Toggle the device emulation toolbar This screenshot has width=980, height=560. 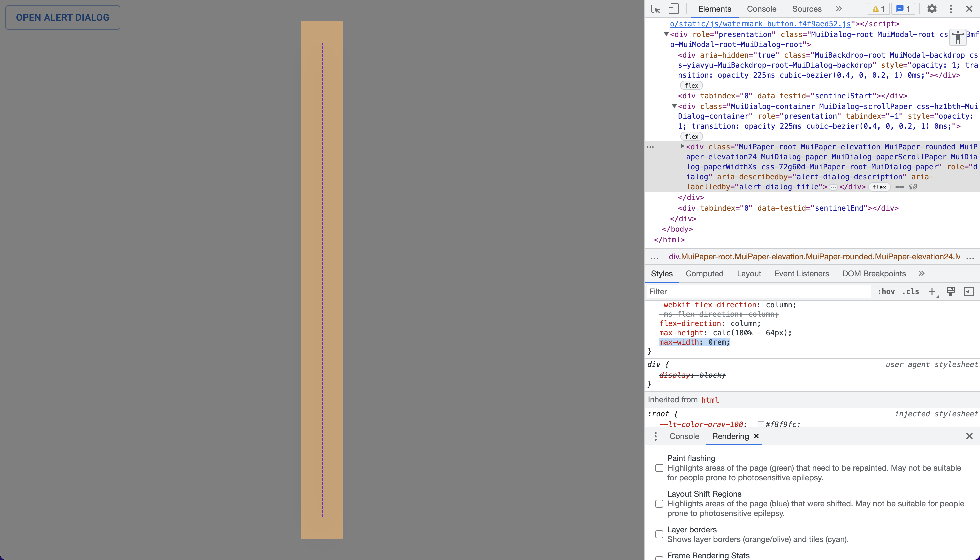673,8
